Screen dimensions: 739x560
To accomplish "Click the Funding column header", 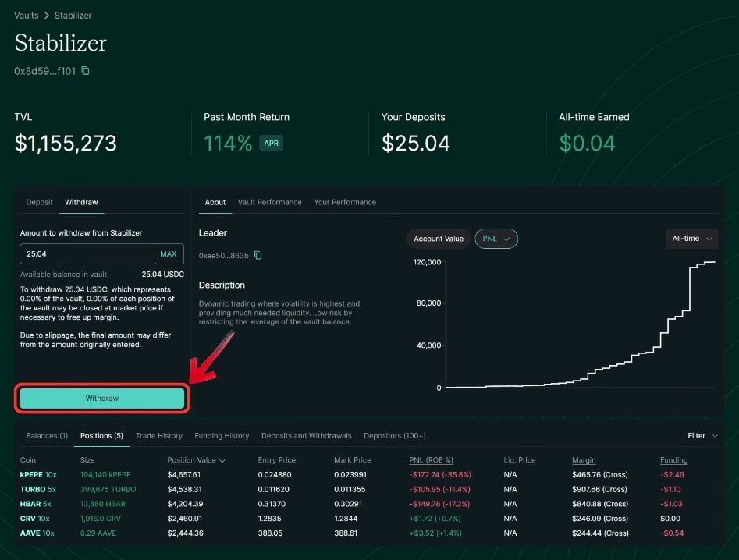I will coord(674,460).
